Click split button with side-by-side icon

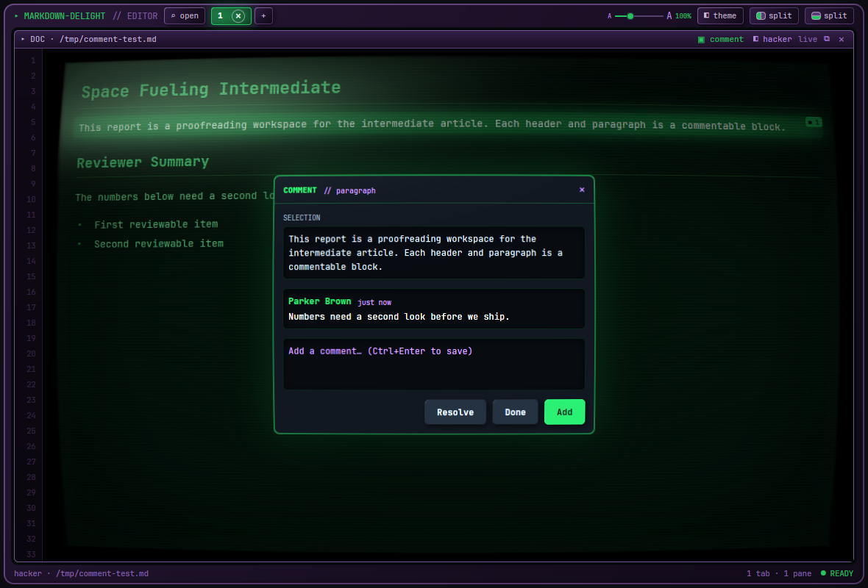774,16
